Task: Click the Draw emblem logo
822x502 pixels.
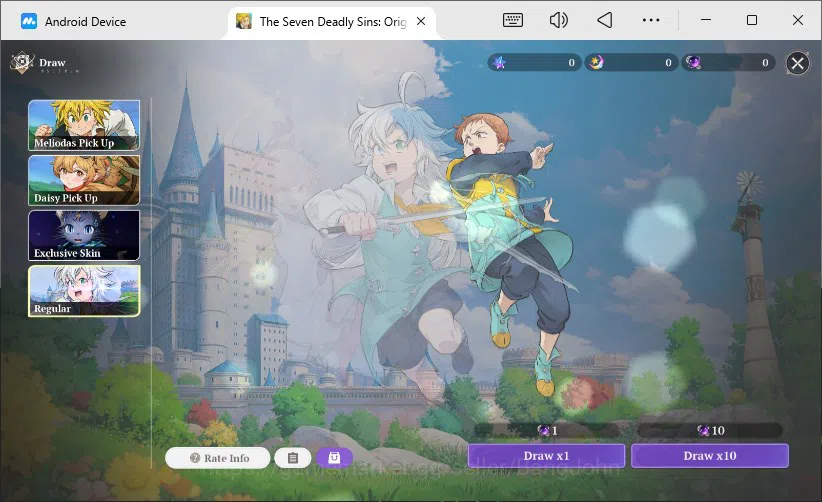Action: tap(22, 63)
